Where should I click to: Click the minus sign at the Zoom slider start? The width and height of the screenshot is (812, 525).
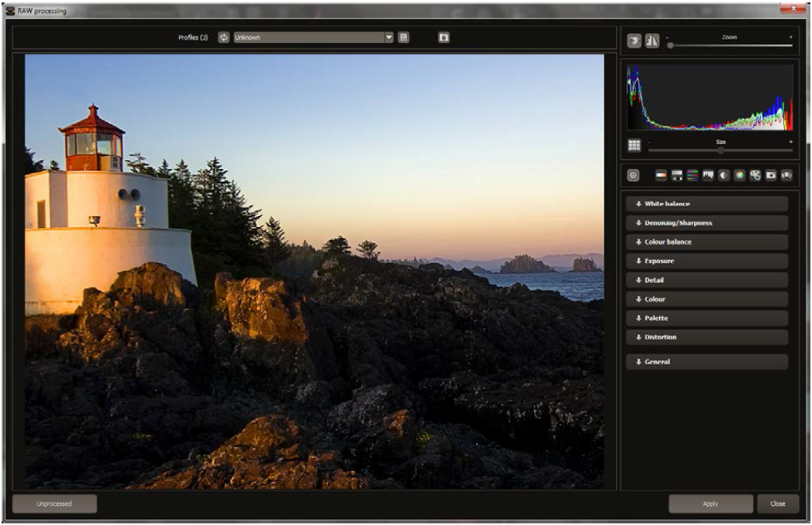coord(667,37)
